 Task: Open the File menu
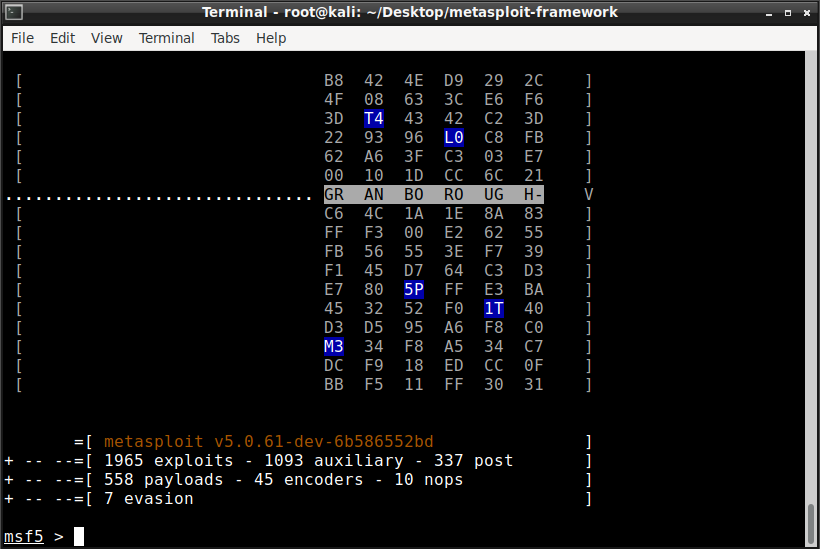click(22, 38)
